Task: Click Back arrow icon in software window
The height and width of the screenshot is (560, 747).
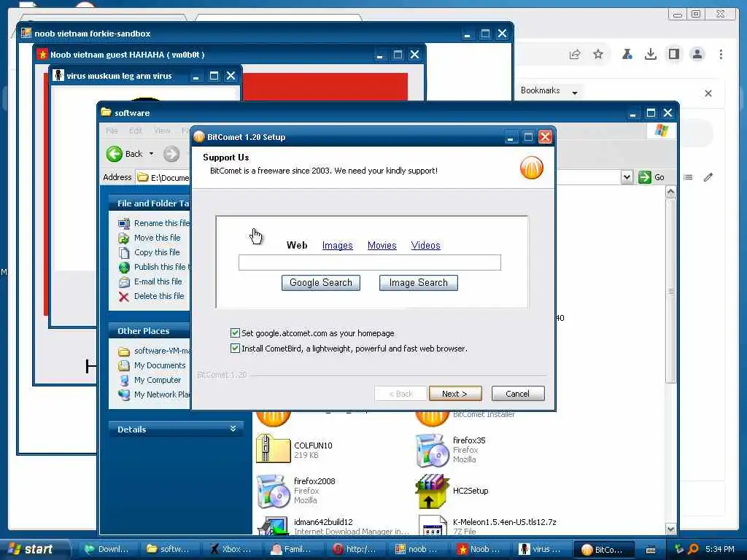Action: pos(115,154)
